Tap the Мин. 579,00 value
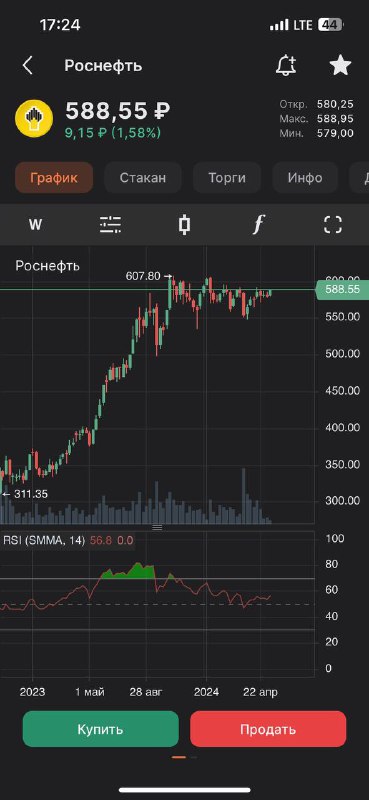The width and height of the screenshot is (369, 800). [x=316, y=134]
